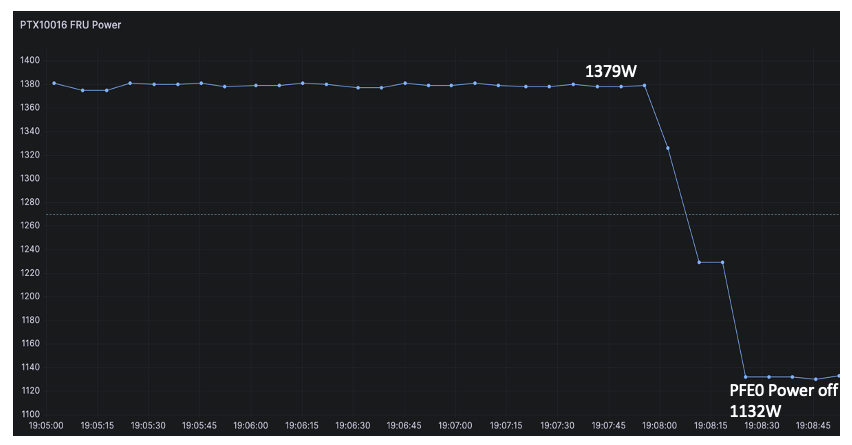The width and height of the screenshot is (852, 445).
Task: Select the 1320 y-axis label
Action: 30,155
